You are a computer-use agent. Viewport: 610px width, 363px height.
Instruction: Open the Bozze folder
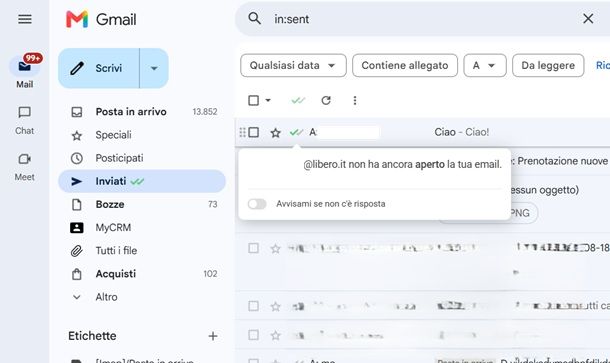tap(142, 204)
